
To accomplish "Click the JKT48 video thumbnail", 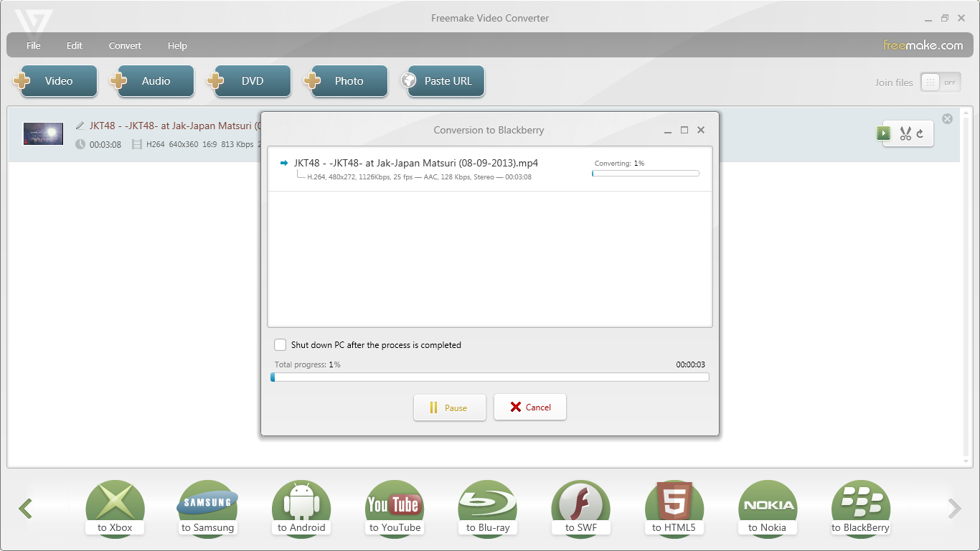I will [x=43, y=134].
